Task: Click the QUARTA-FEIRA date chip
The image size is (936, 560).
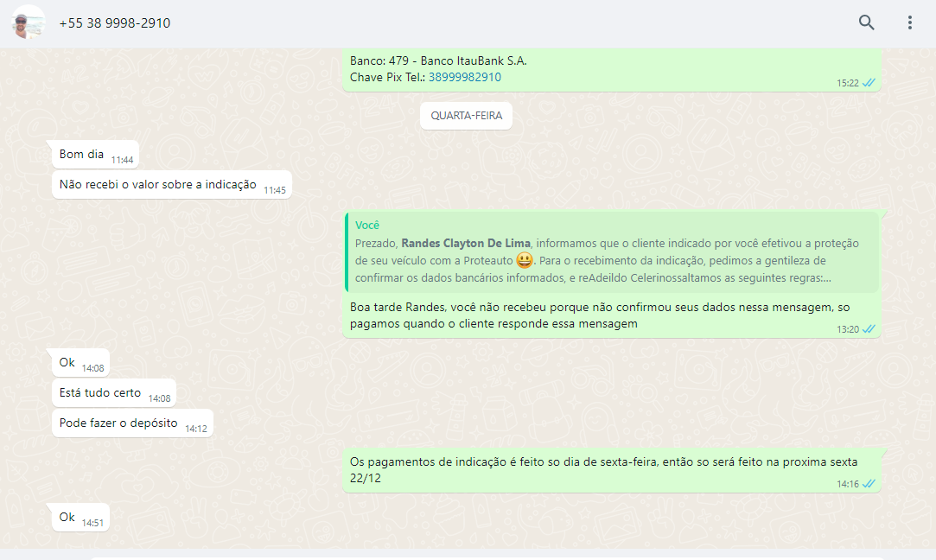Action: coord(466,115)
